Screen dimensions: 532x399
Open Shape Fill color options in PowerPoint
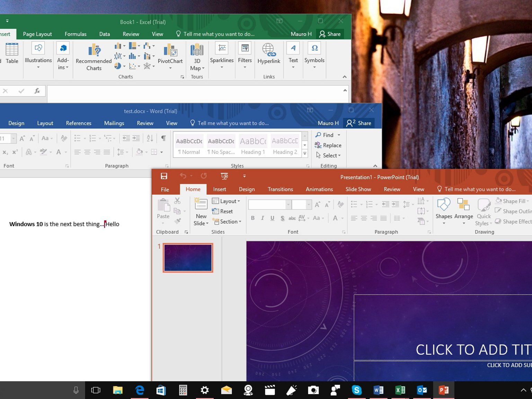click(512, 201)
